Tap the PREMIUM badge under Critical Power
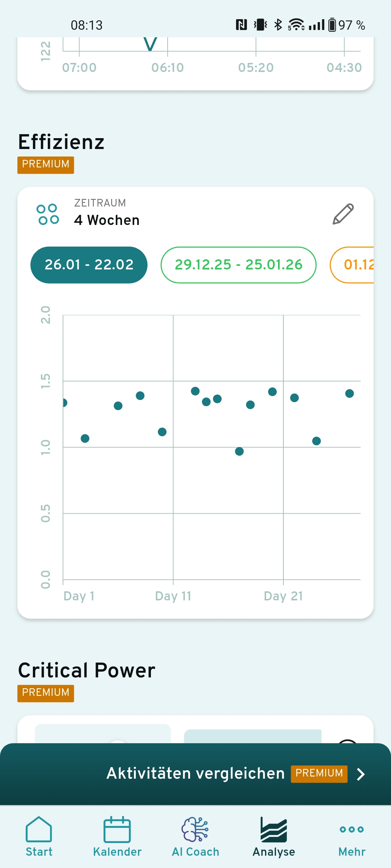Image resolution: width=391 pixels, height=868 pixels. [46, 693]
